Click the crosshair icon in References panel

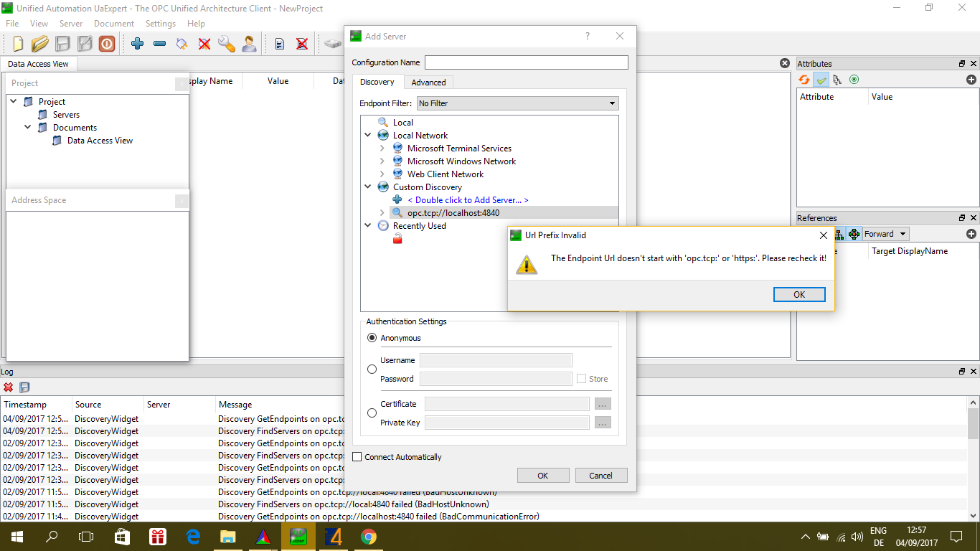(x=854, y=234)
